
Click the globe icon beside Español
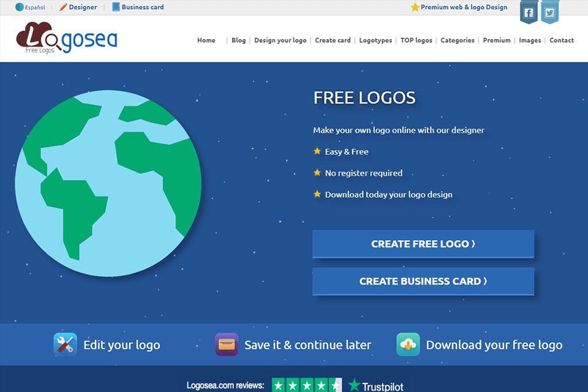coord(20,7)
